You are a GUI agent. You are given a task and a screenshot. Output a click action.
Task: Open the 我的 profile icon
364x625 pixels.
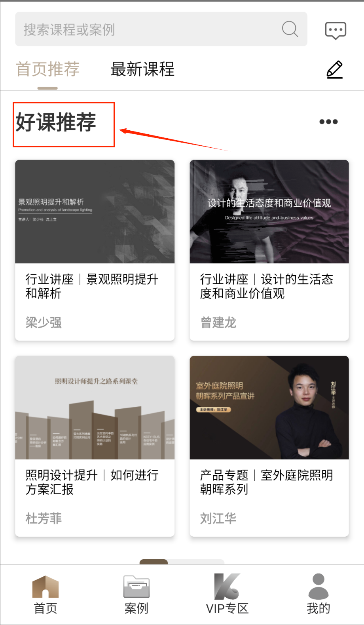(318, 587)
